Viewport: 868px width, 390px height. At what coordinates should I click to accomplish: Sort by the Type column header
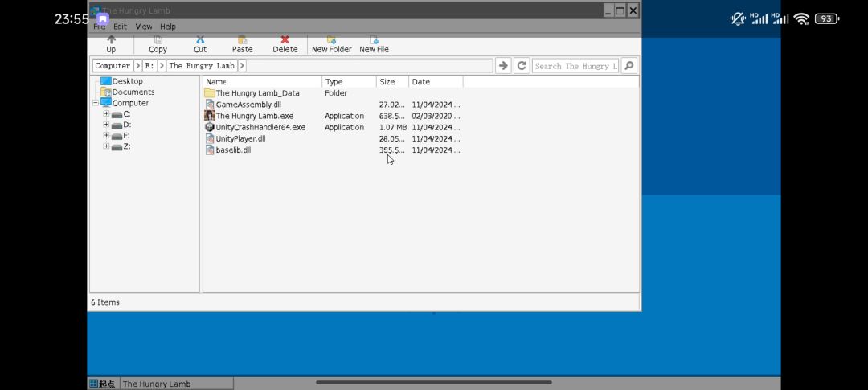click(x=350, y=81)
